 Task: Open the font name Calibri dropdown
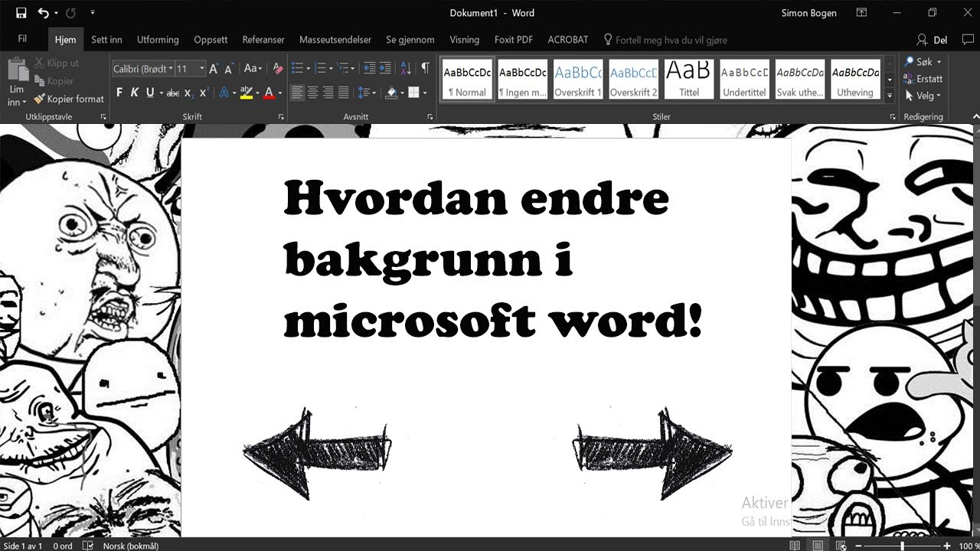click(x=171, y=69)
